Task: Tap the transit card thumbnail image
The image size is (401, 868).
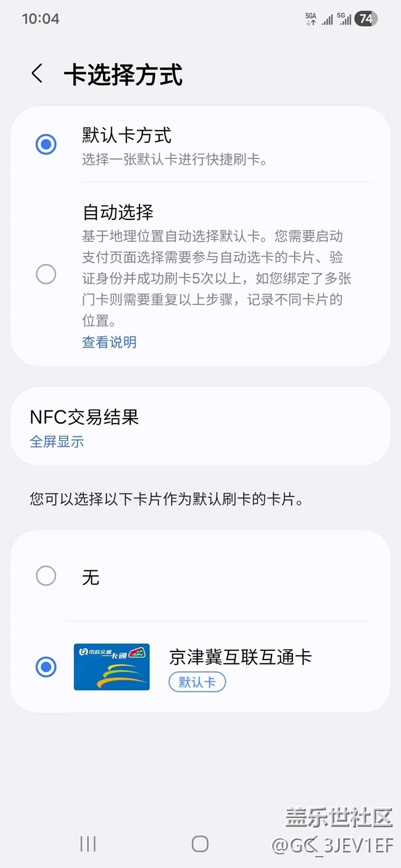Action: [x=112, y=667]
